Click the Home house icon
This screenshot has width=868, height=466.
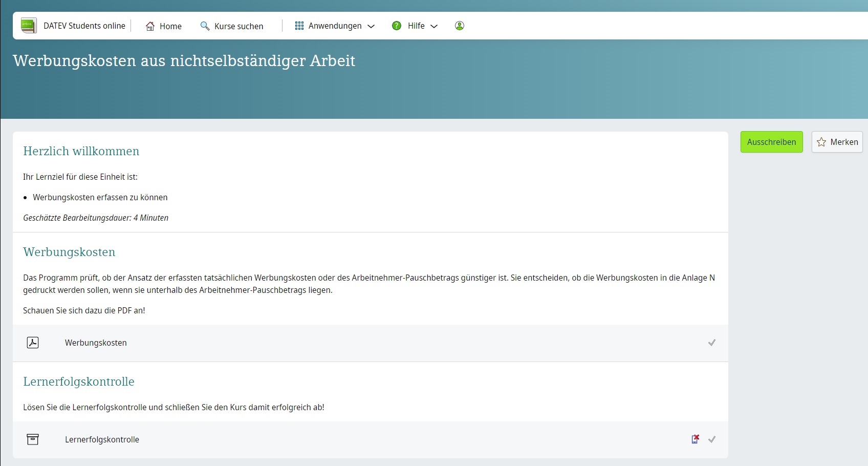149,26
